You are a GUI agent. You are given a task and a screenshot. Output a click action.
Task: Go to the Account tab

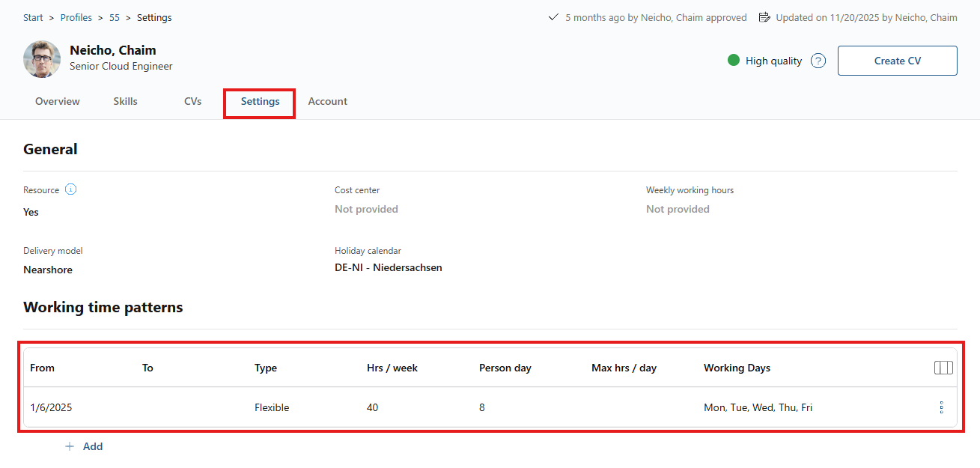pos(328,101)
